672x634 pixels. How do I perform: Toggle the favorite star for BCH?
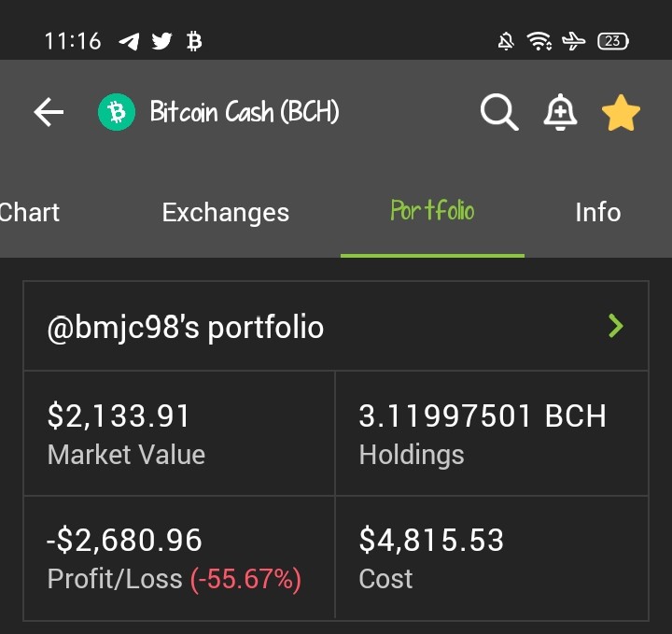[621, 112]
